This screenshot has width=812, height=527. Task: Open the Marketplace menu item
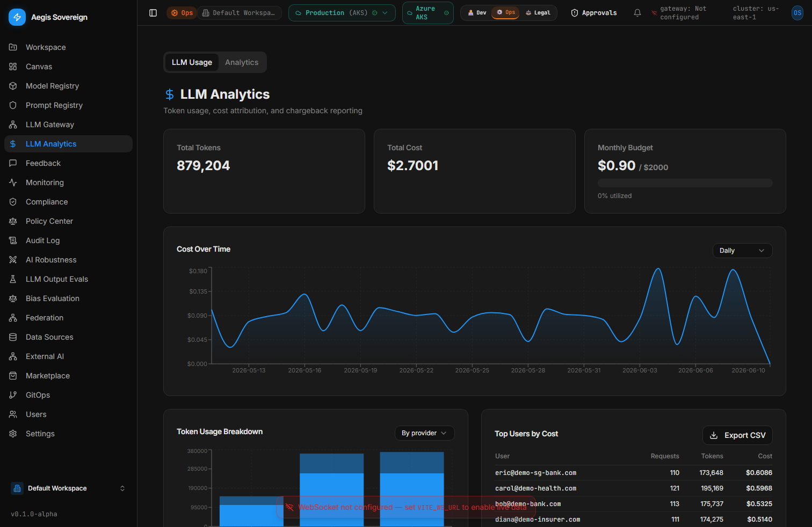(x=68, y=376)
